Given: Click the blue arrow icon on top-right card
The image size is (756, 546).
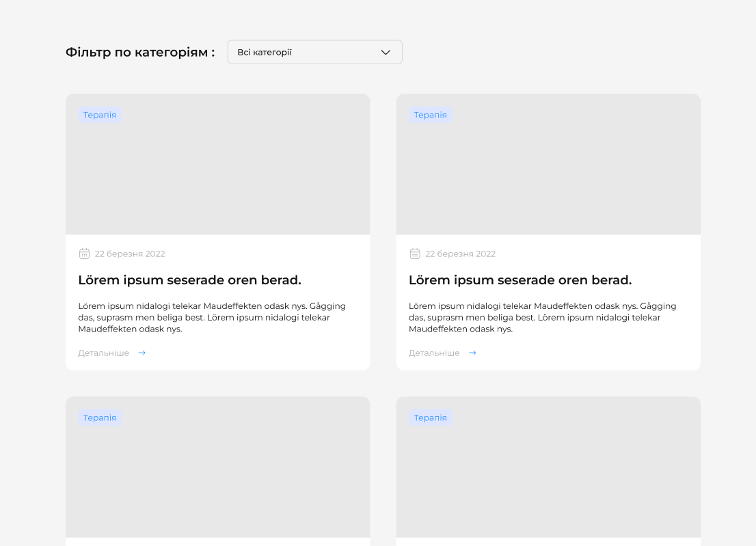Looking at the screenshot, I should (x=472, y=353).
